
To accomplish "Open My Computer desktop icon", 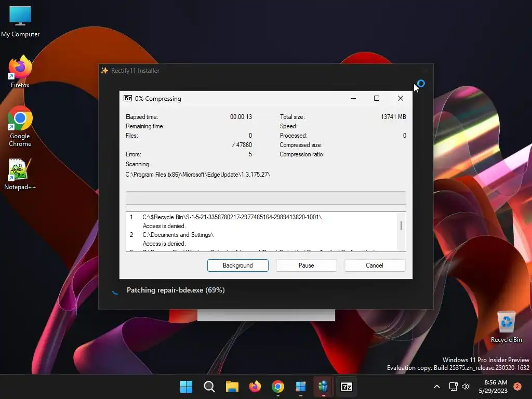I will point(20,22).
